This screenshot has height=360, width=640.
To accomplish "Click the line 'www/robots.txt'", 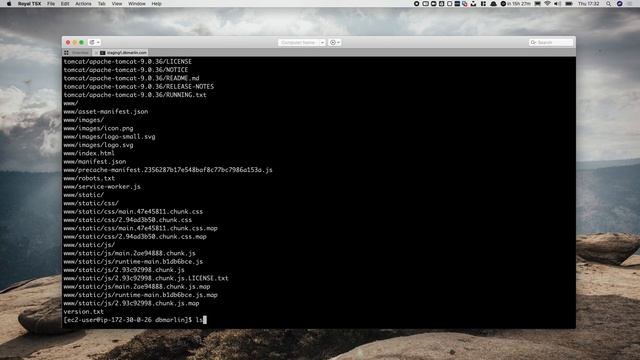I will [89, 178].
